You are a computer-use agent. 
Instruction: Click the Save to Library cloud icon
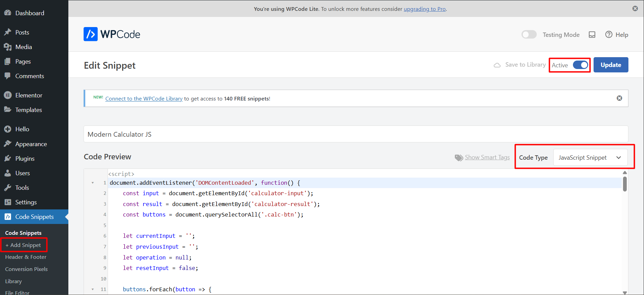pos(497,65)
